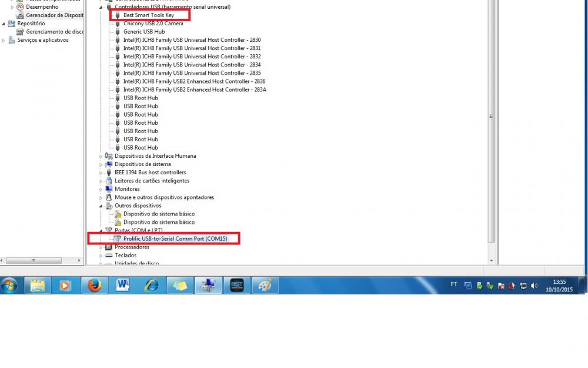Open Windows Explorer from taskbar
Screen dimensions: 588x368
tap(38, 286)
